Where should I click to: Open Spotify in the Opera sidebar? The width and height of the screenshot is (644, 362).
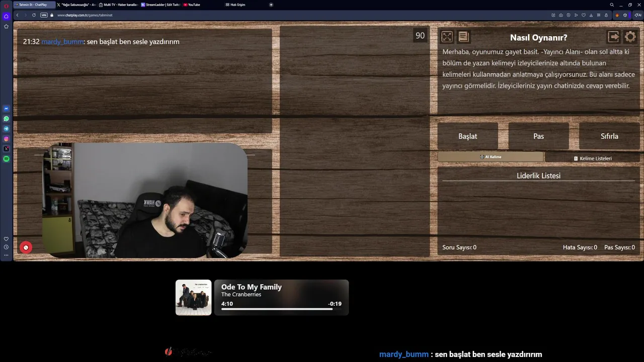pyautogui.click(x=6, y=159)
